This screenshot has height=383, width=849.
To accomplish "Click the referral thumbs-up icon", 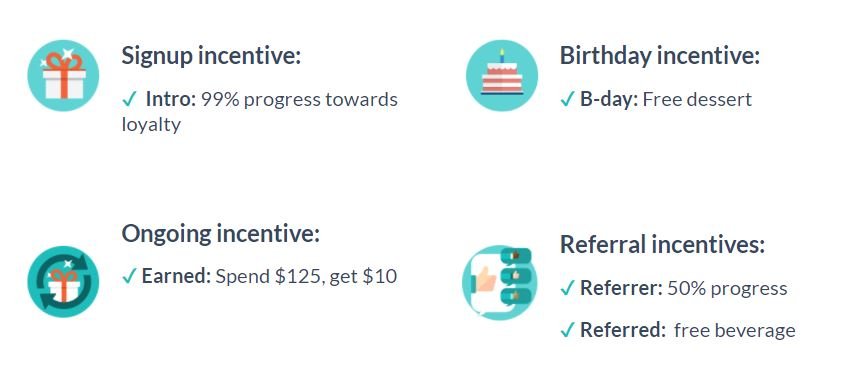I will pyautogui.click(x=499, y=282).
